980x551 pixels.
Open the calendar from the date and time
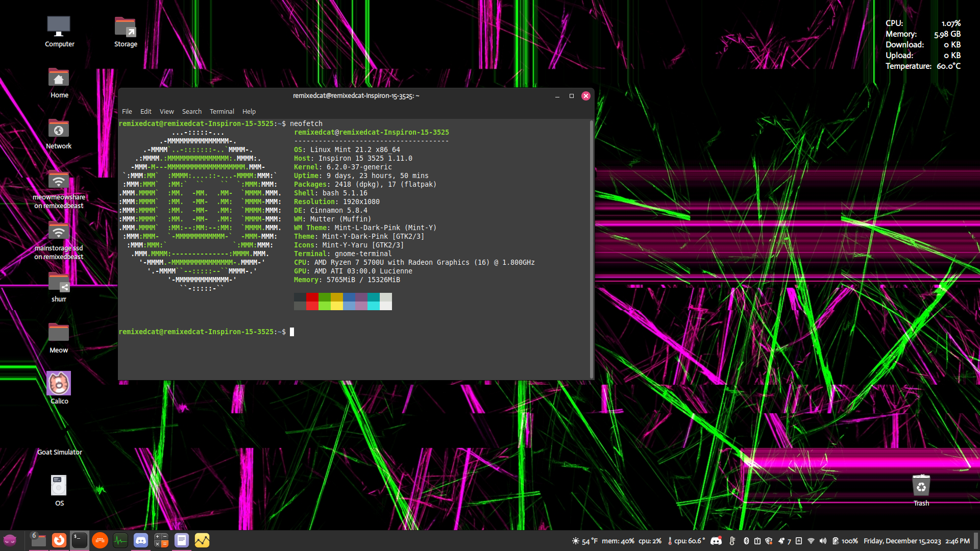(x=917, y=541)
